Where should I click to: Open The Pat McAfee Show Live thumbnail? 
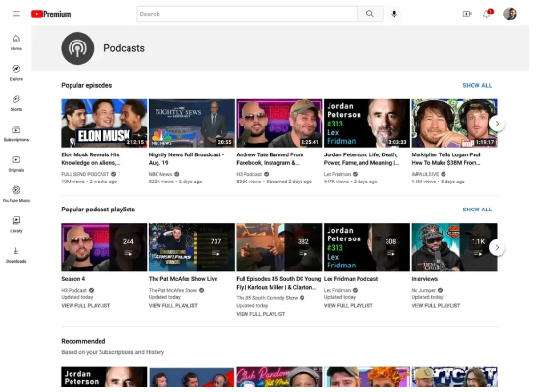coord(191,247)
